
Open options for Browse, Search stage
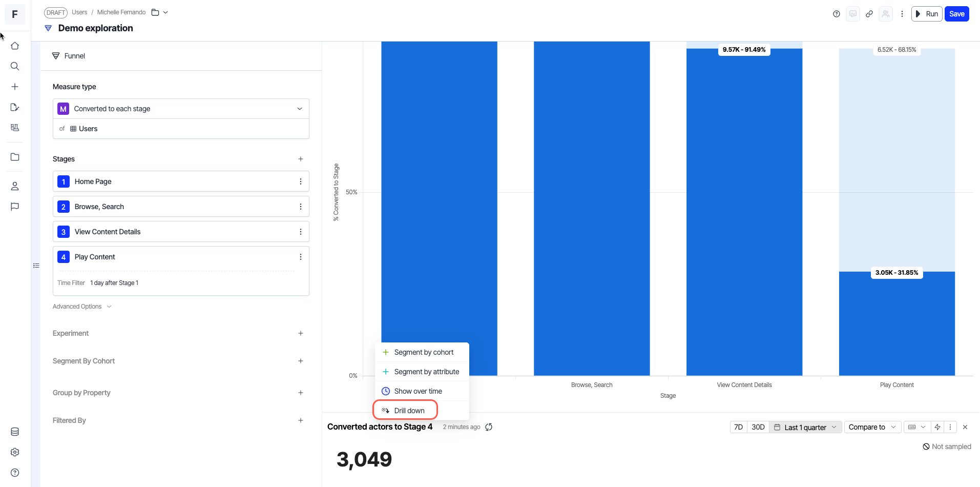pos(301,207)
